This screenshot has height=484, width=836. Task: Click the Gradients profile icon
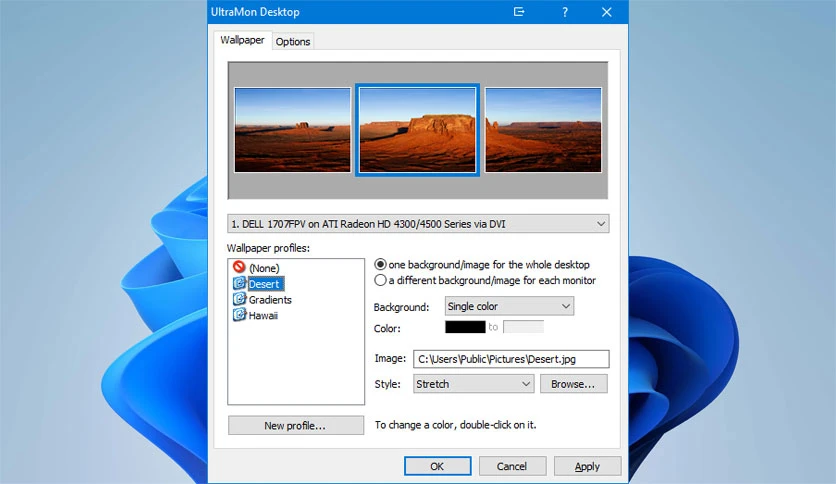point(239,299)
